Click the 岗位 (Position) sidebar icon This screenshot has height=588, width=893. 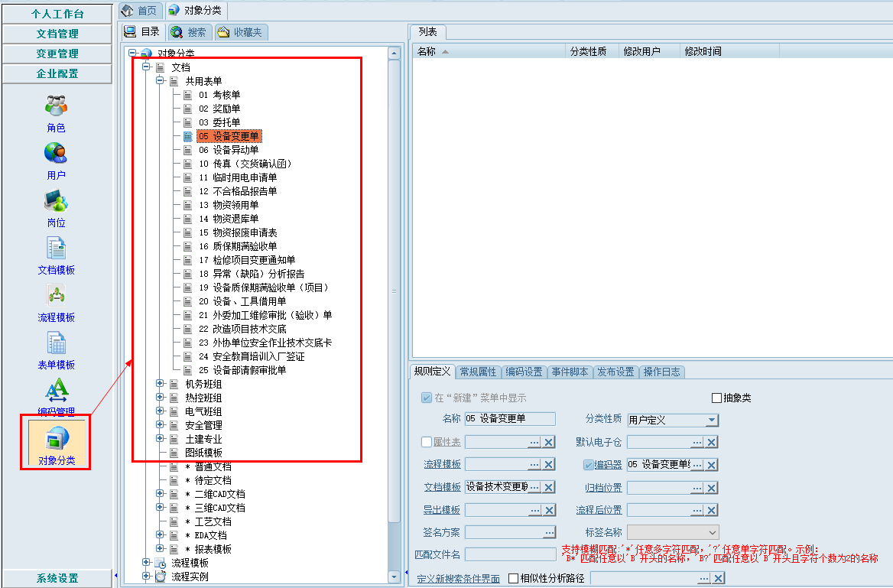tap(56, 200)
